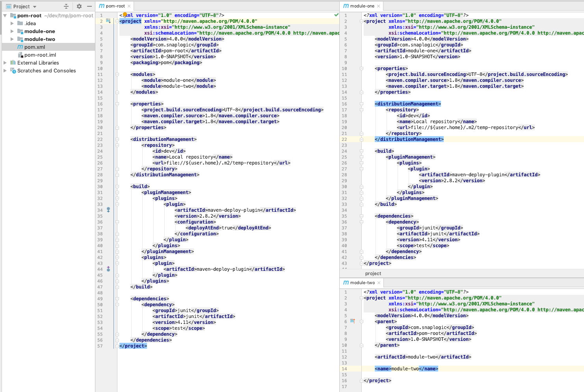Fold distributionManagement block in module-one editor

coord(361,104)
